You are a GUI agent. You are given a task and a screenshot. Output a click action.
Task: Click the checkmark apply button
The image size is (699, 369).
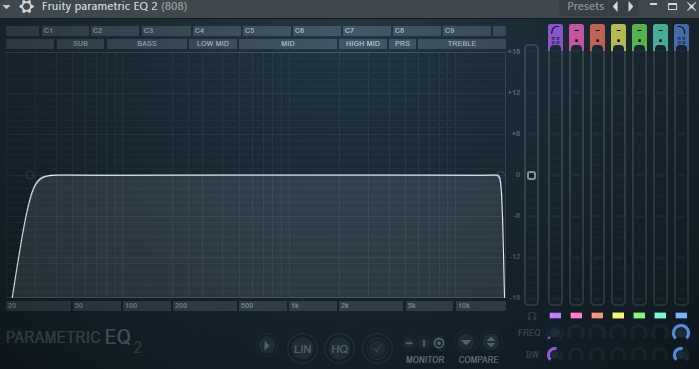click(x=377, y=348)
